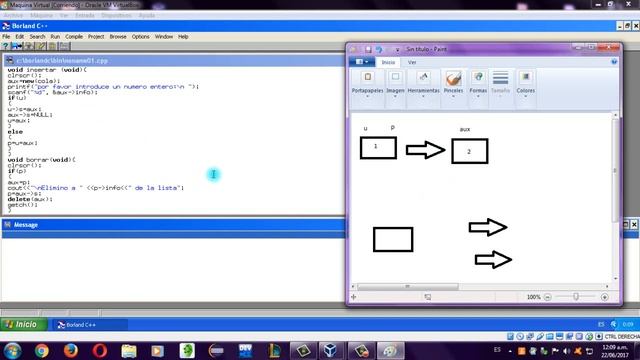Click the Paint palette icon on taskbar
Screen dimensions: 640x360
point(391,351)
